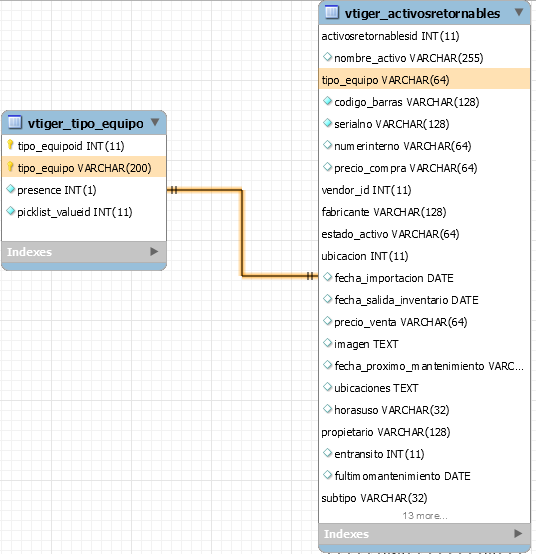Expand Indexes section of vtiger_activosretornables

518,533
